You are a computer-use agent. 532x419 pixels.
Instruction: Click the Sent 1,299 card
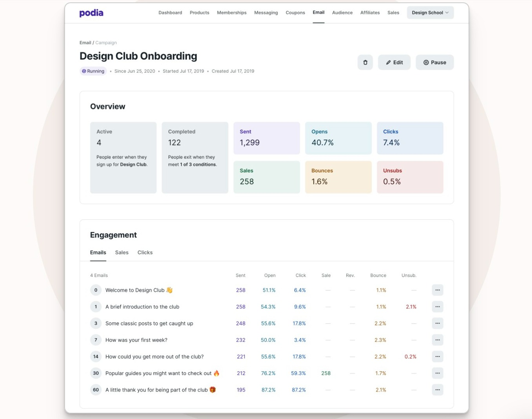pos(267,138)
